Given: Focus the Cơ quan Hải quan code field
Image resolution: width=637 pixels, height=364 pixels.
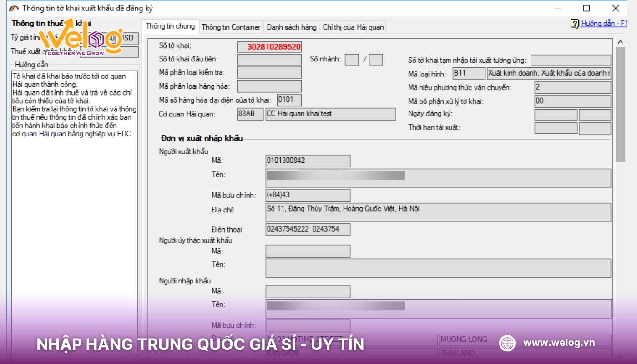Looking at the screenshot, I should coord(250,114).
